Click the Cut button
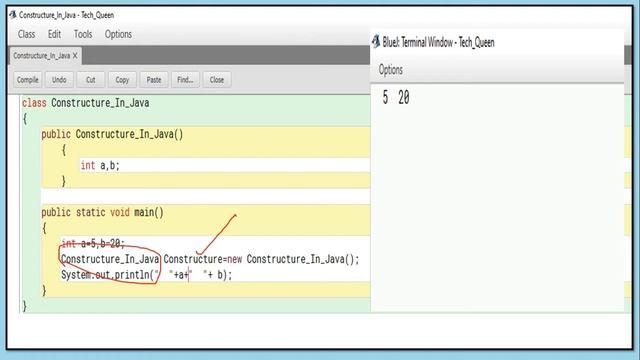This screenshot has width=640, height=360. point(91,80)
